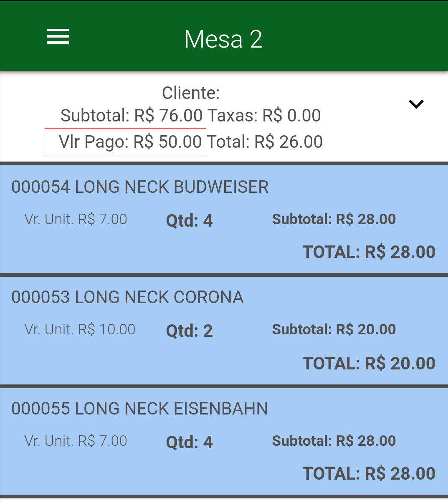Tap the Budweiser TOTAL: R$ 28.00
Image resolution: width=448 pixels, height=503 pixels.
369,252
